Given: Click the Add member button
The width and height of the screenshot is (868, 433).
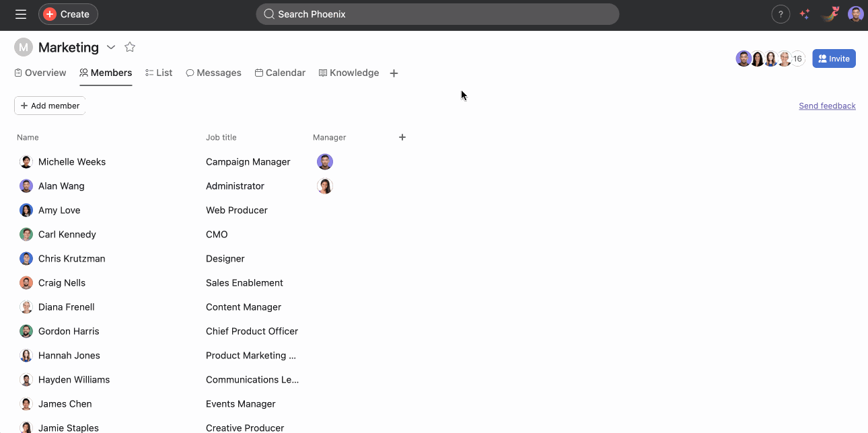Looking at the screenshot, I should tap(50, 106).
